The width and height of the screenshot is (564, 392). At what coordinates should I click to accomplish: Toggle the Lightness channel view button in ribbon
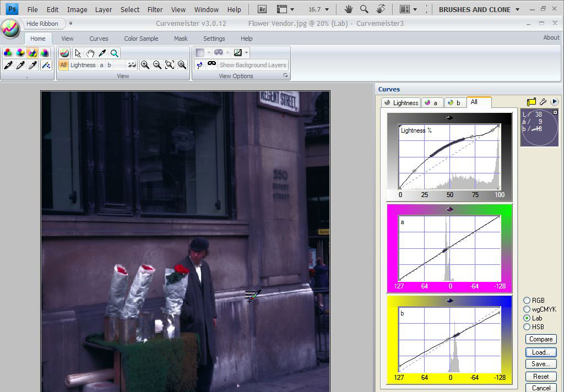coord(83,65)
